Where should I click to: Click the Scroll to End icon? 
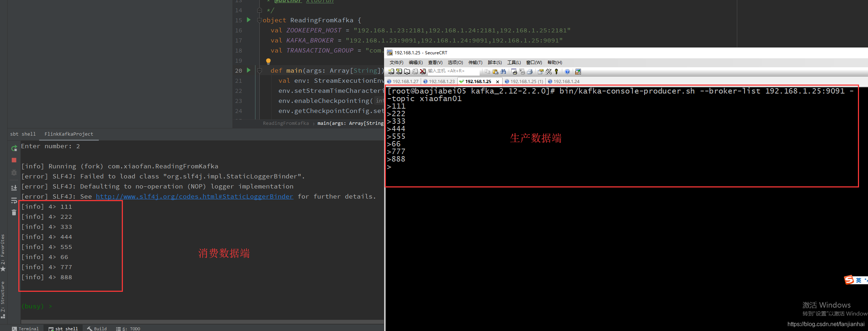tap(14, 188)
